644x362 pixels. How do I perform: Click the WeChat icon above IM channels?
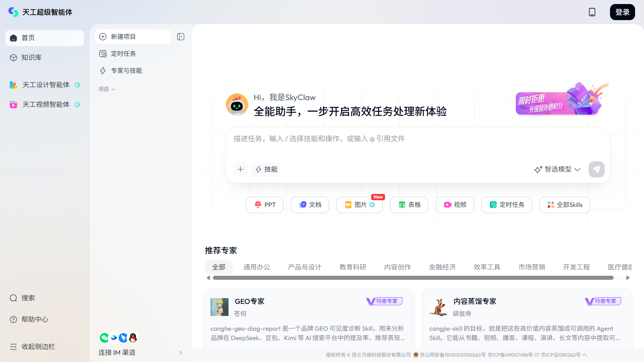(104, 338)
